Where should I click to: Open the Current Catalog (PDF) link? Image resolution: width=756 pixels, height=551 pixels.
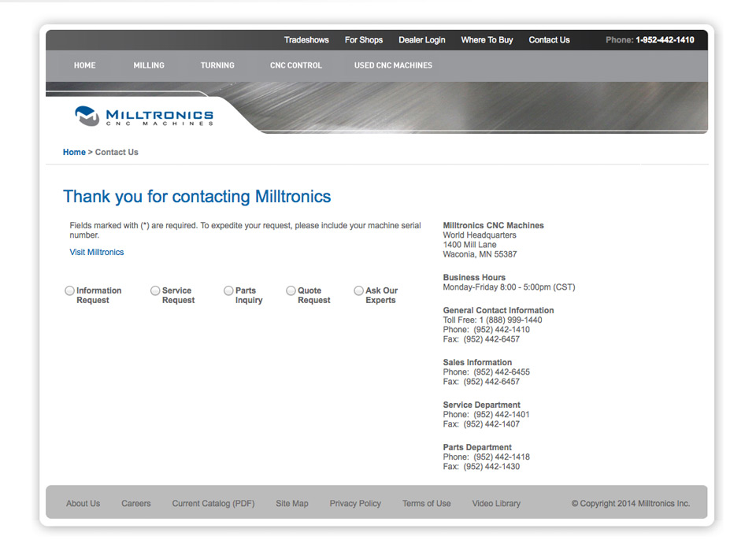[213, 503]
